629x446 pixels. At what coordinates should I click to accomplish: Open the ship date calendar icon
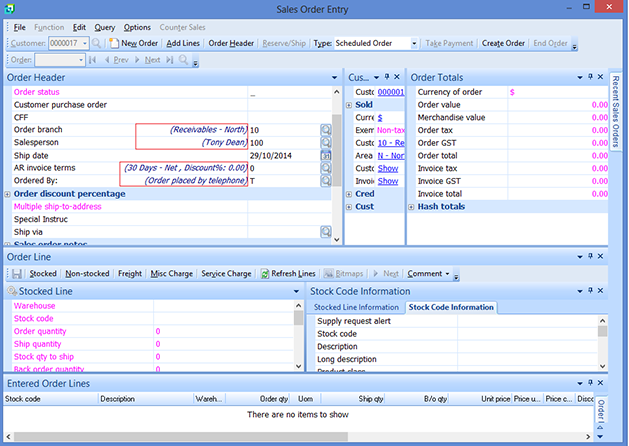point(326,155)
